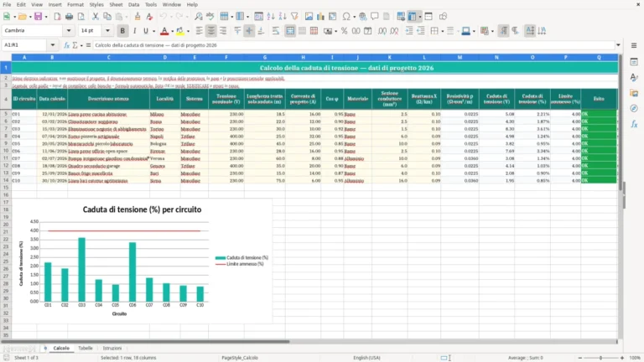644x362 pixels.
Task: Open the Data menu
Action: tap(133, 4)
